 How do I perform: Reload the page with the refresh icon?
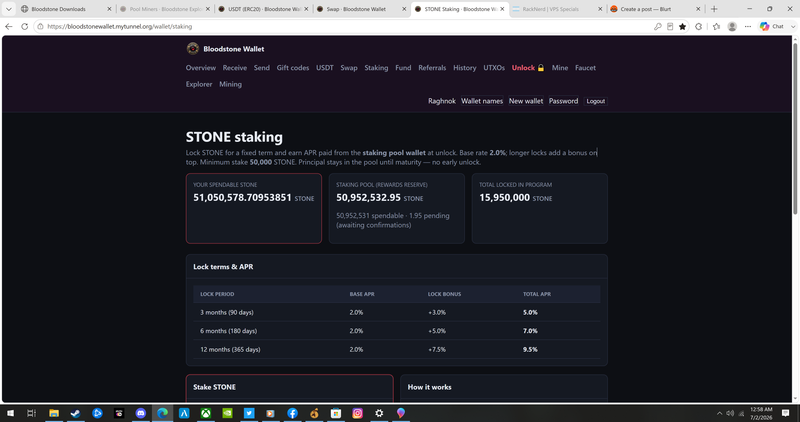pos(24,27)
